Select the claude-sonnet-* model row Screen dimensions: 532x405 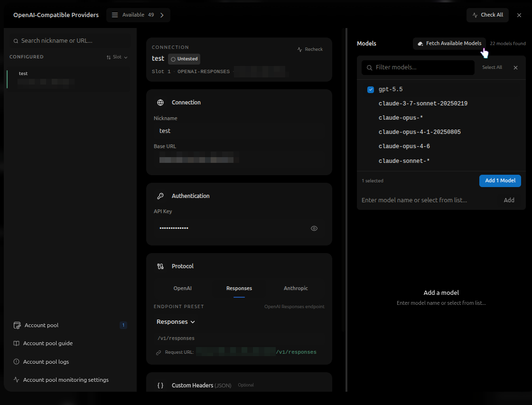441,161
